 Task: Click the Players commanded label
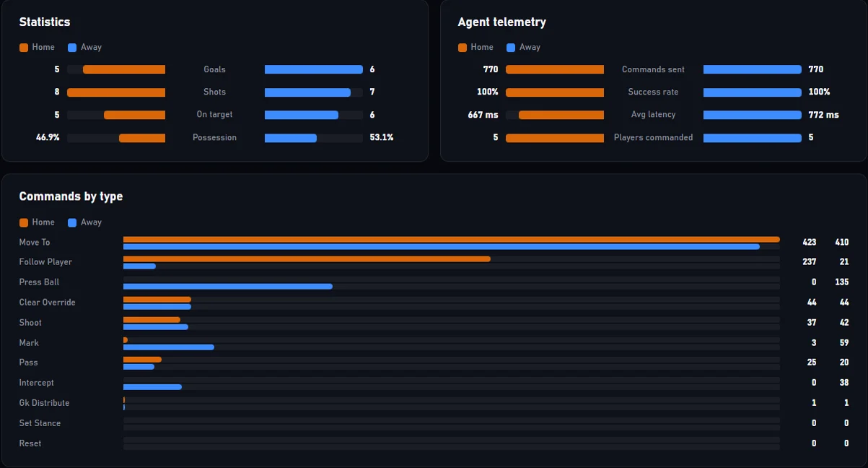[654, 137]
